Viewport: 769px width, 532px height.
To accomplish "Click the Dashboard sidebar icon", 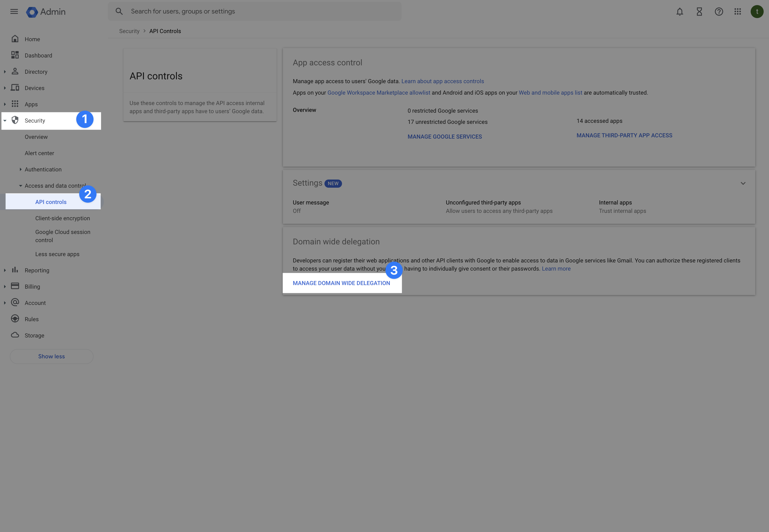I will click(15, 55).
